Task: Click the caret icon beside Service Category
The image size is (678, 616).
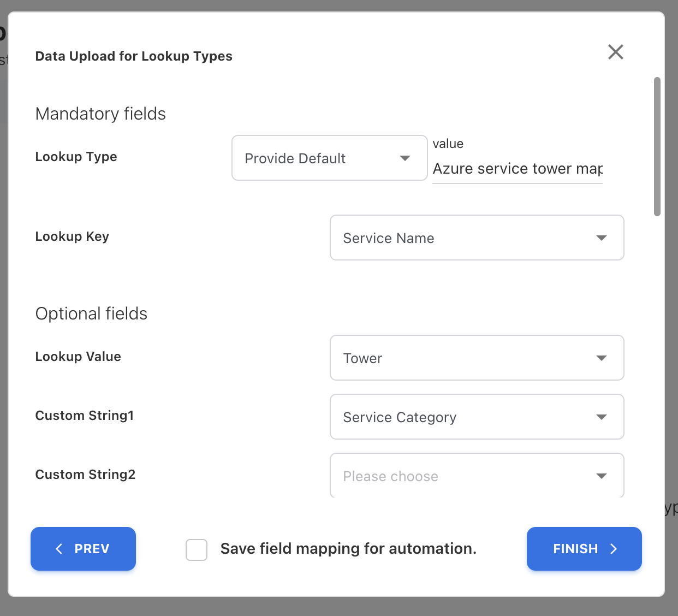Action: point(601,417)
